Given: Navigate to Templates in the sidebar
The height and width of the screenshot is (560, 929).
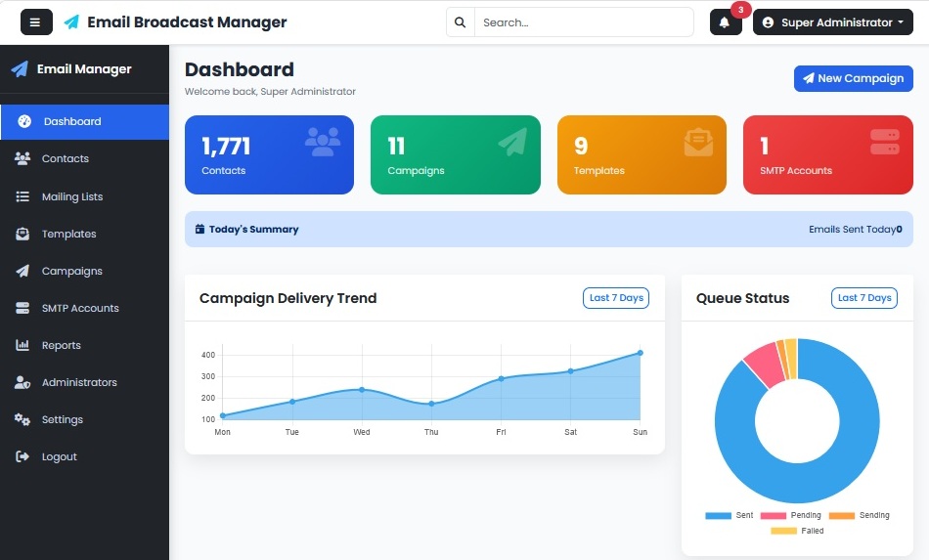Looking at the screenshot, I should click(x=85, y=234).
